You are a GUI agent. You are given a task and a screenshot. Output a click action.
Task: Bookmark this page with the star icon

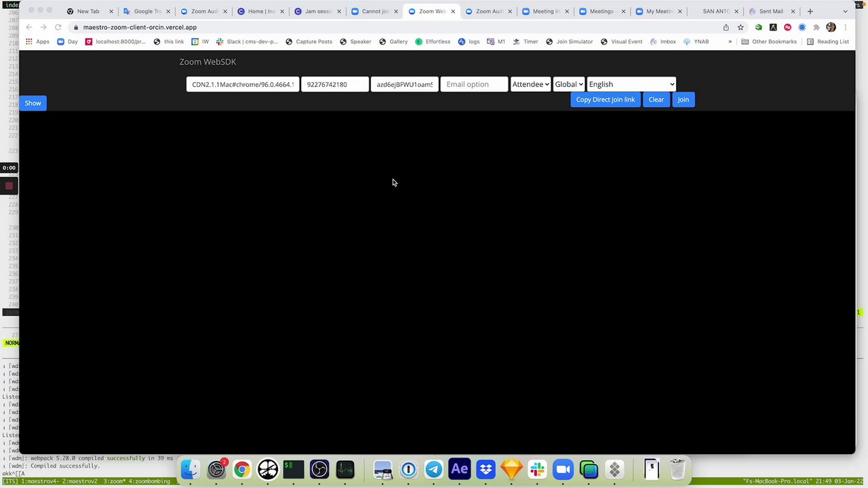coord(741,27)
